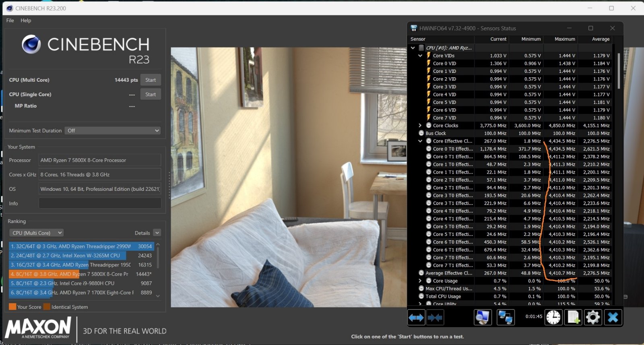644x345 pixels.
Task: Select the Ryzen 7 5800X ranking entry
Action: coord(81,274)
